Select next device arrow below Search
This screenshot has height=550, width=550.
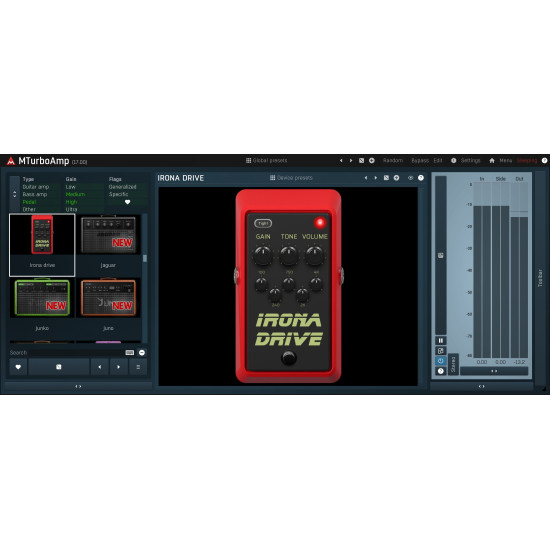point(119,367)
